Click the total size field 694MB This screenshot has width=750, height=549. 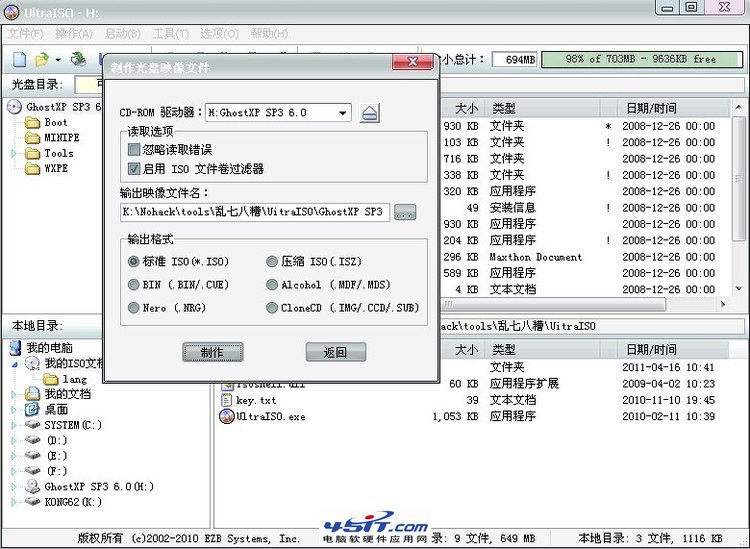[515, 59]
